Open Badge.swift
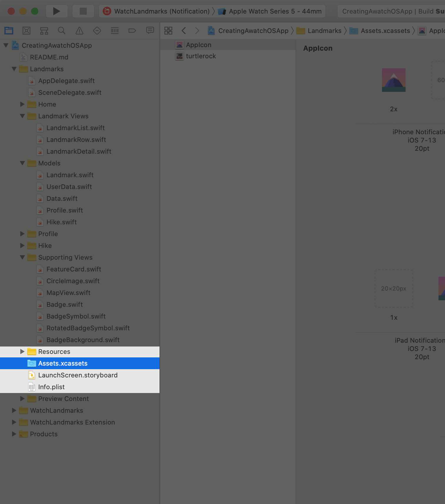This screenshot has width=445, height=504. pyautogui.click(x=80, y=304)
